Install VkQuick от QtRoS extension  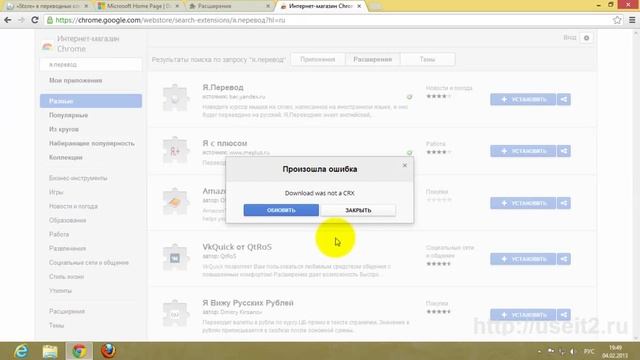[x=523, y=259]
